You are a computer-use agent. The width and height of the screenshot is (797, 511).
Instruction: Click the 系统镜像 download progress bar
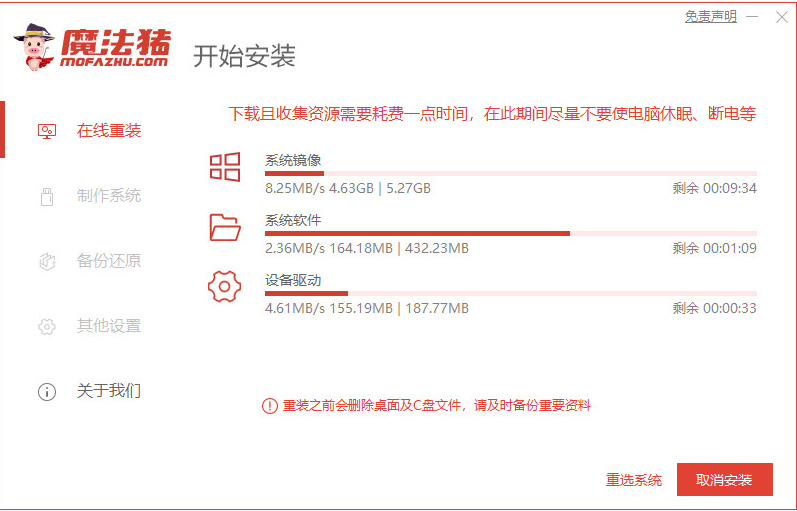(x=510, y=174)
